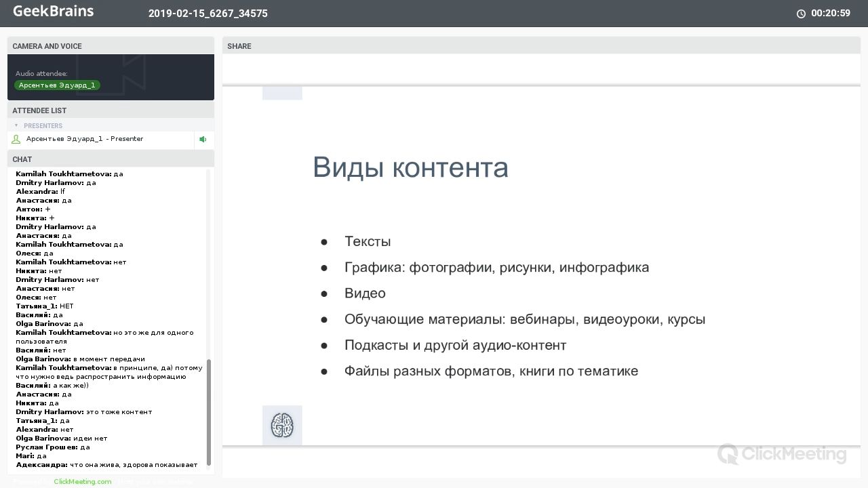Image resolution: width=868 pixels, height=488 pixels.
Task: Click the brain logo on the slide
Action: 282,426
